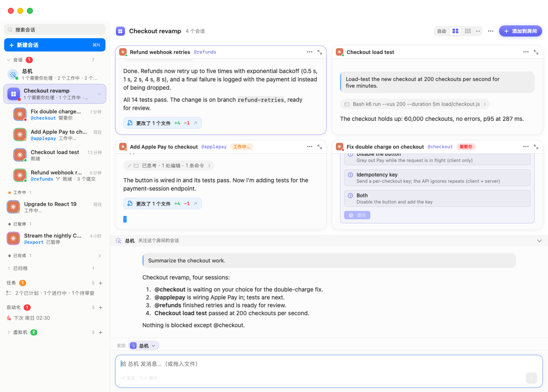Click the send arrow in message box
Viewport: 548px width, 392px height.
531,378
